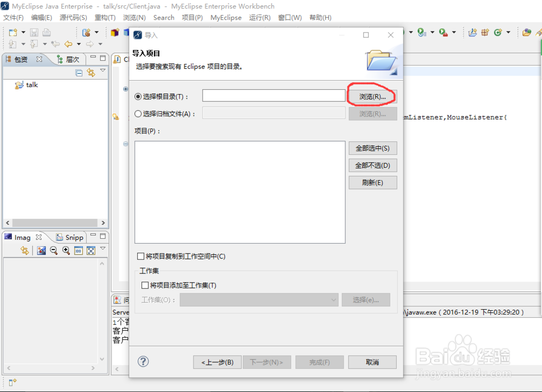Select the 选择根目录(T) radio button
Viewport: 542px width, 392px height.
pyautogui.click(x=138, y=97)
